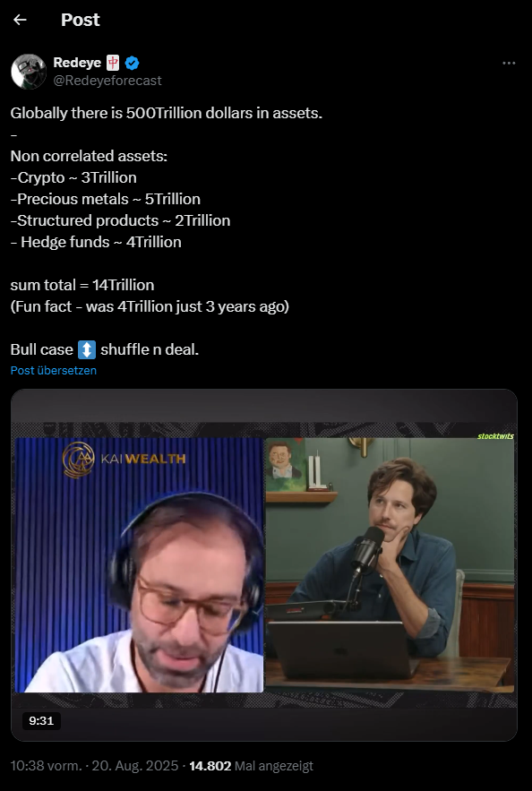Click the sum total = 14Trillion line
Screen dimensions: 532x791
pyautogui.click(x=82, y=285)
